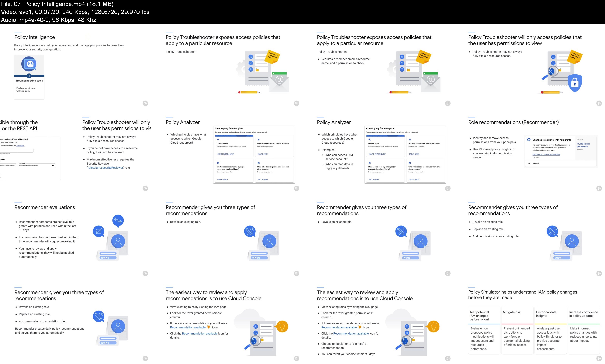Click Prevent unintended disruptions to workflows text

517,337
